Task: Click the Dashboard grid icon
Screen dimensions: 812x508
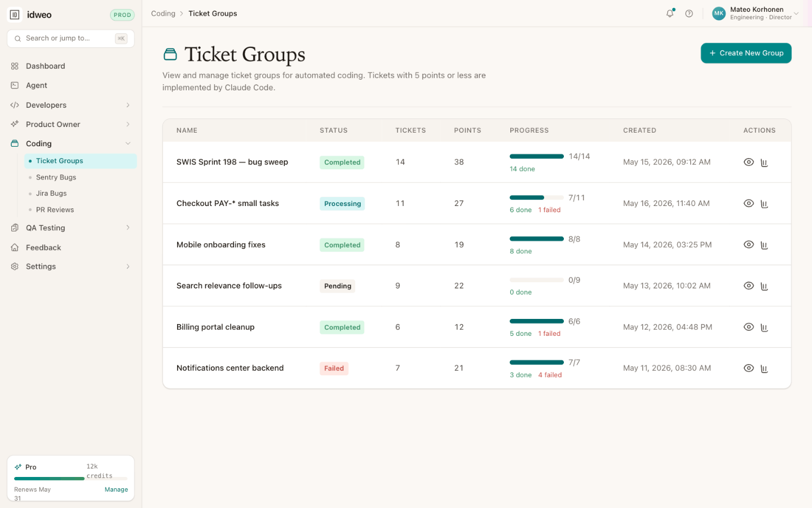Action: (15, 66)
